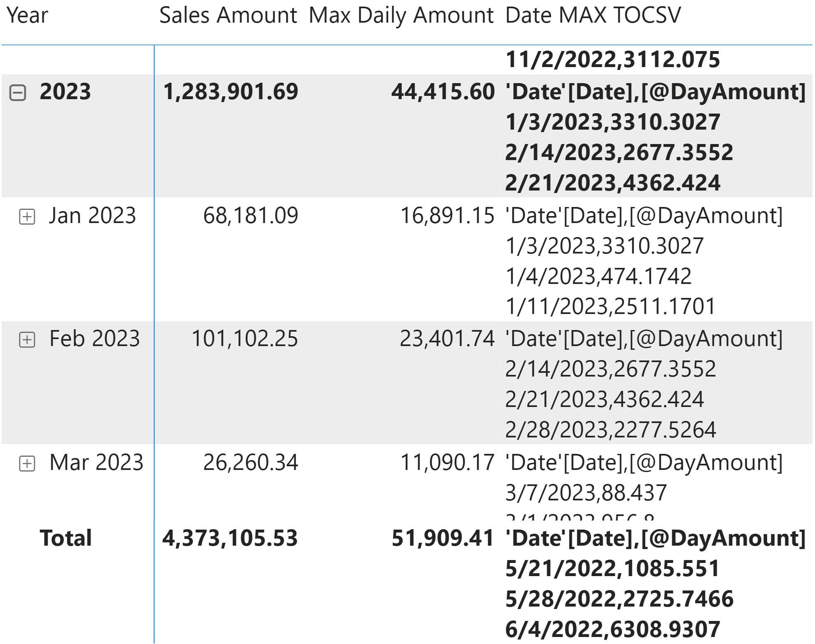Select total sales 4,373,105.53

[x=230, y=538]
